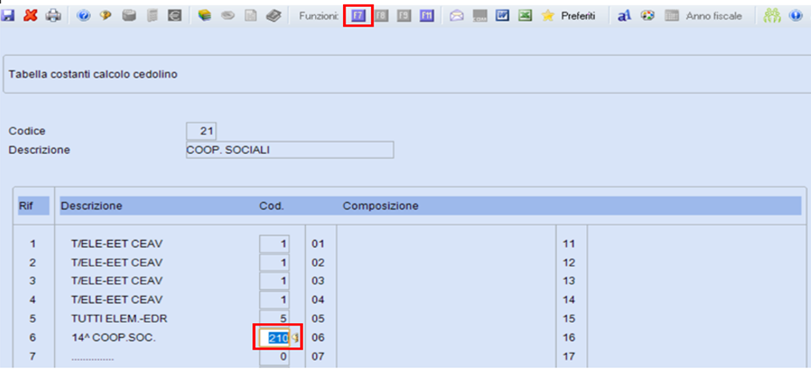811x370 pixels.
Task: Click the F8 function button
Action: point(381,16)
